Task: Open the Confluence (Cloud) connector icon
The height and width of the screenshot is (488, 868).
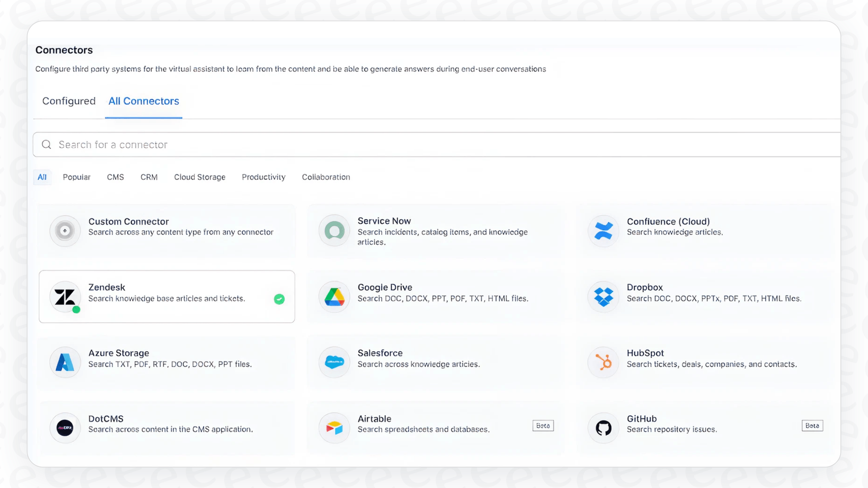Action: point(603,231)
